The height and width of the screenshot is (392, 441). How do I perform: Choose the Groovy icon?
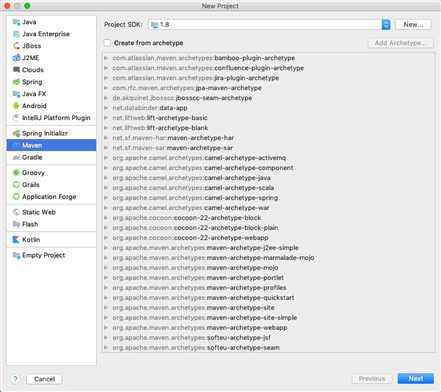16,173
